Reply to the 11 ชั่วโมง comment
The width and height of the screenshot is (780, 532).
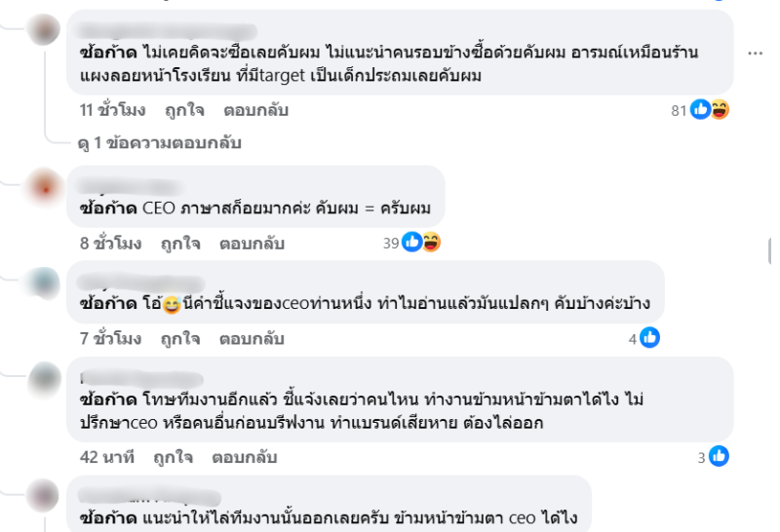[255, 110]
